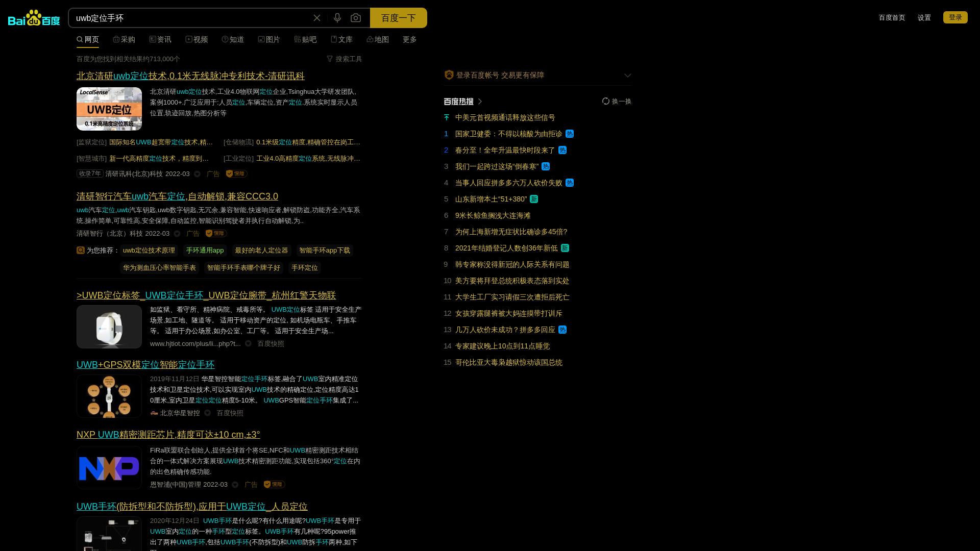Image resolution: width=980 pixels, height=551 pixels.
Task: Open hot topic 9米长鲸鱼搁浅大连海滩
Action: coord(493,216)
